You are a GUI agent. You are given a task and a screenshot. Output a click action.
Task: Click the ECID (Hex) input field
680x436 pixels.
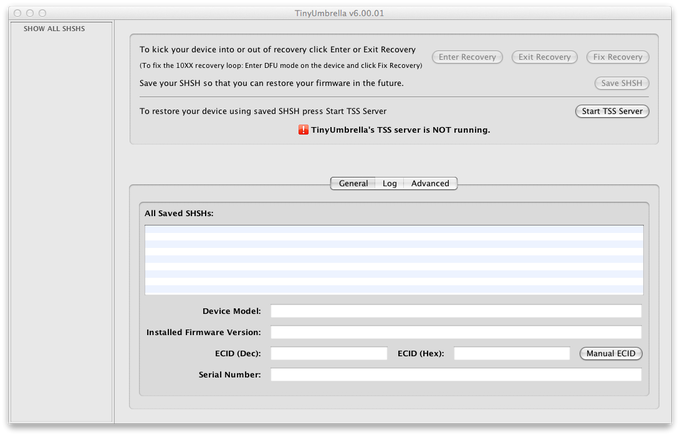(x=512, y=353)
